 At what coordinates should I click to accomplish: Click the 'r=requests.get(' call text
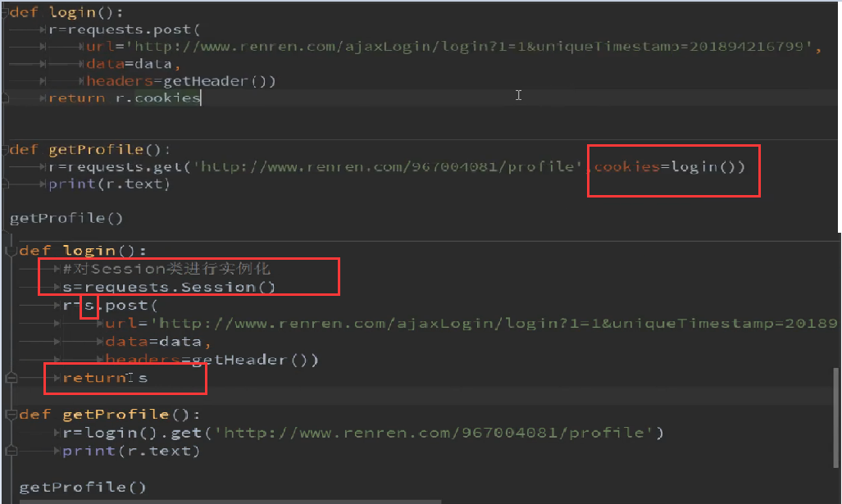tap(120, 167)
